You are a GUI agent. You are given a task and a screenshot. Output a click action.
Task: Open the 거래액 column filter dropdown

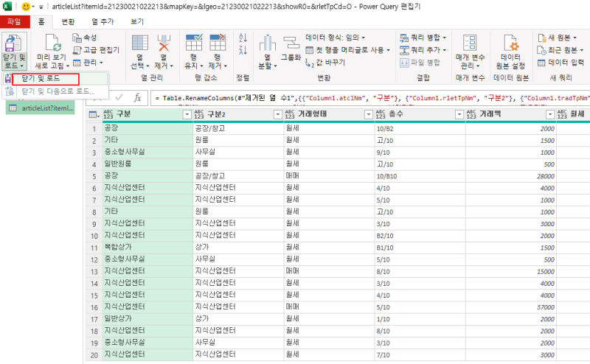(x=549, y=114)
